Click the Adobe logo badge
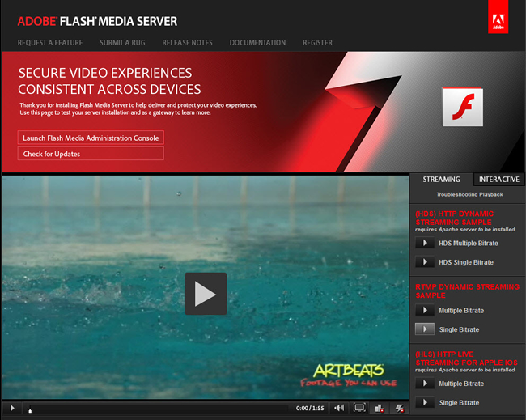526x420 pixels. click(498, 17)
